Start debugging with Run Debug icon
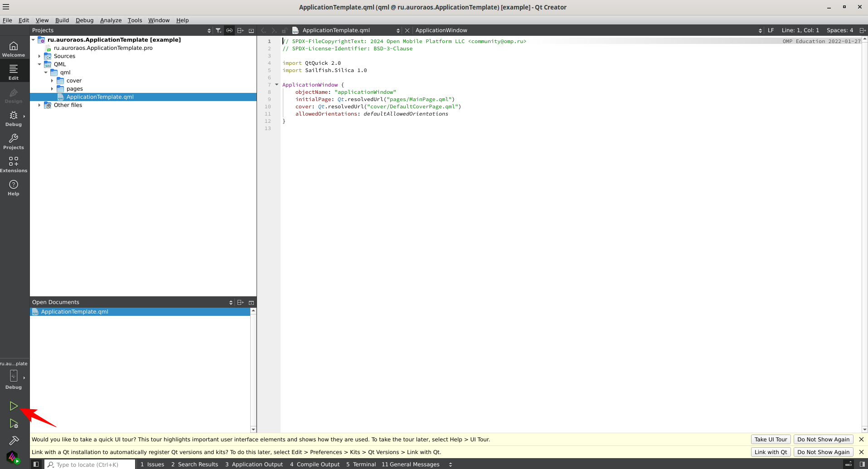Image resolution: width=868 pixels, height=469 pixels. click(x=14, y=424)
